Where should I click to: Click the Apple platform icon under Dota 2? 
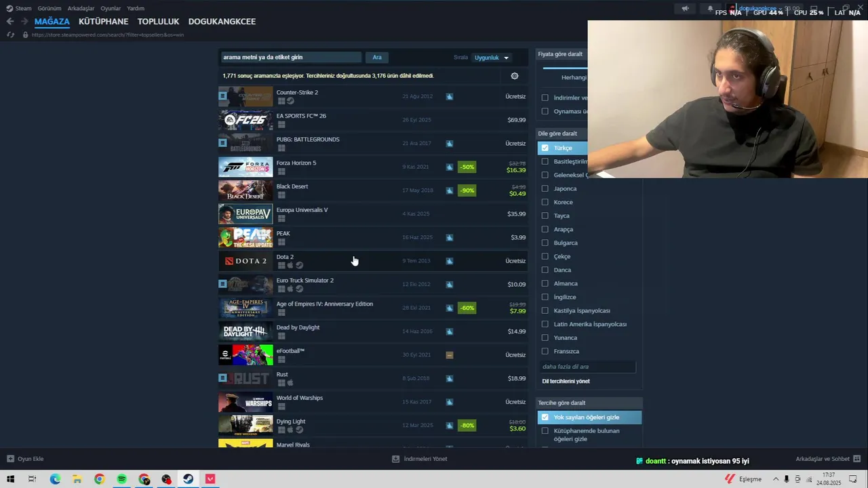290,266
